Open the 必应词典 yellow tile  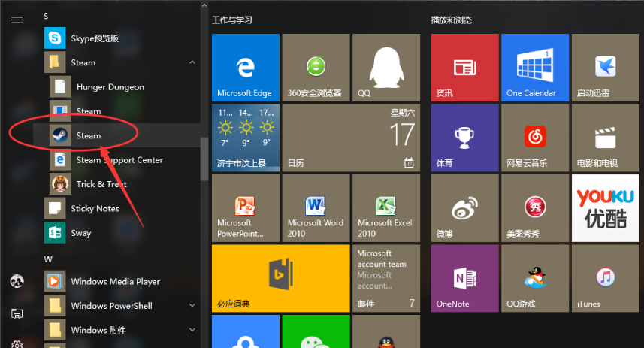click(281, 278)
